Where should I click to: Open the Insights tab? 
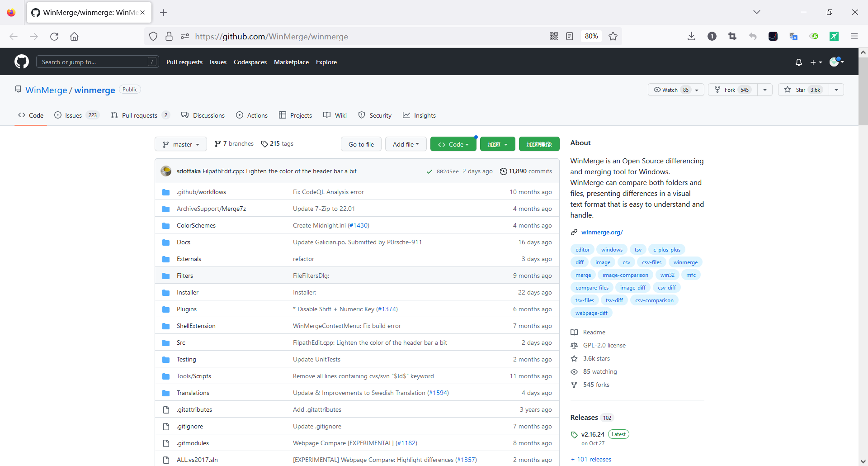click(419, 115)
